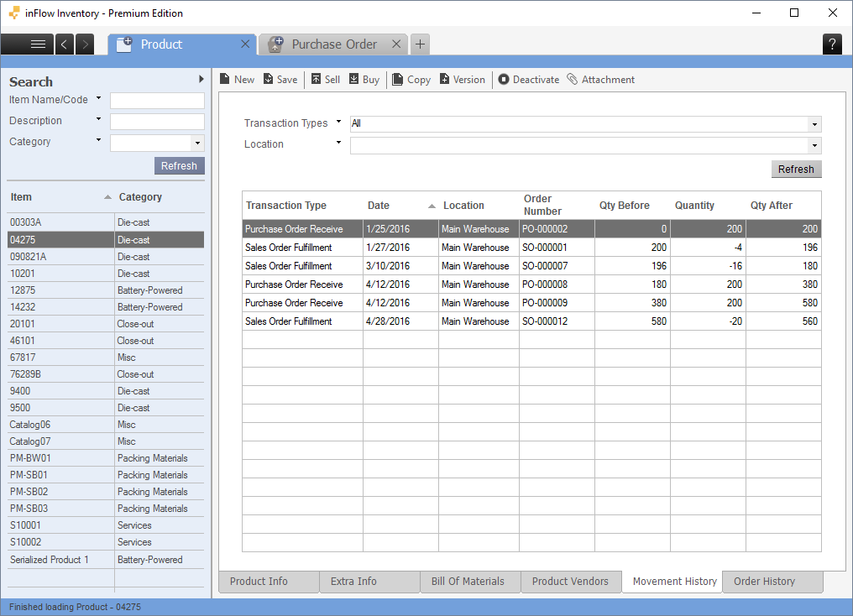Select item Catalog06 in the list
The height and width of the screenshot is (616, 853).
(106, 425)
